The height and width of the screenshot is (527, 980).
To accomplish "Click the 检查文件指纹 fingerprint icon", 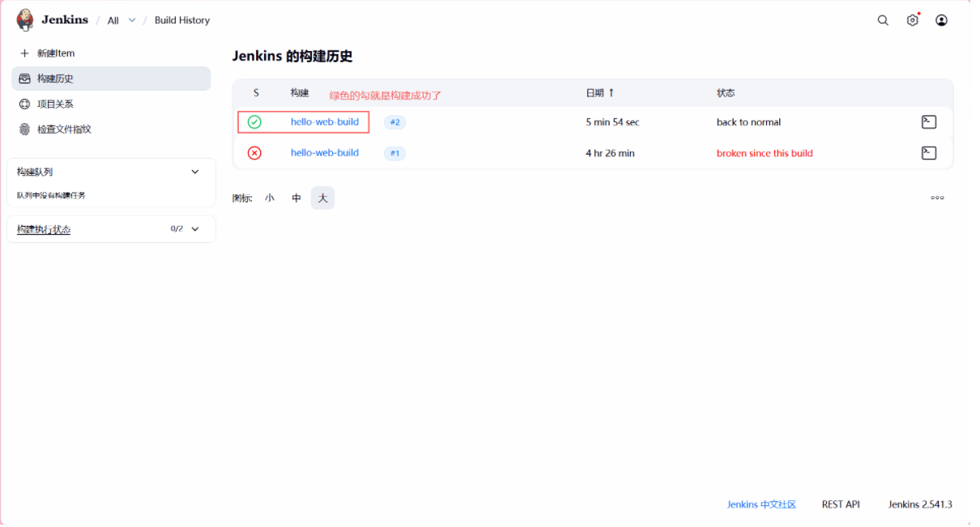I will 24,129.
